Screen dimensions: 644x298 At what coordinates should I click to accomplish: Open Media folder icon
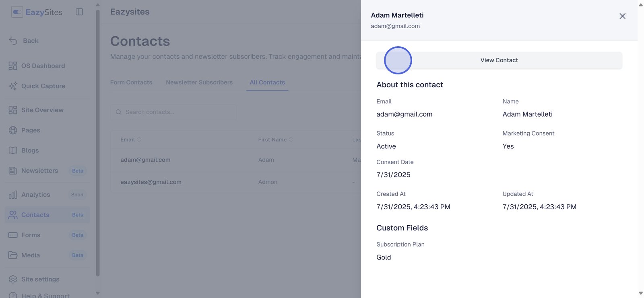click(13, 255)
